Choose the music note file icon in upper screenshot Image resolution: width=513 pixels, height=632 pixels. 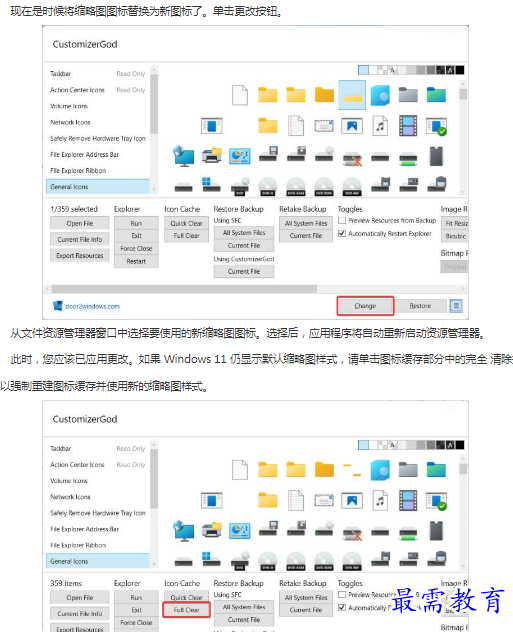[x=380, y=125]
